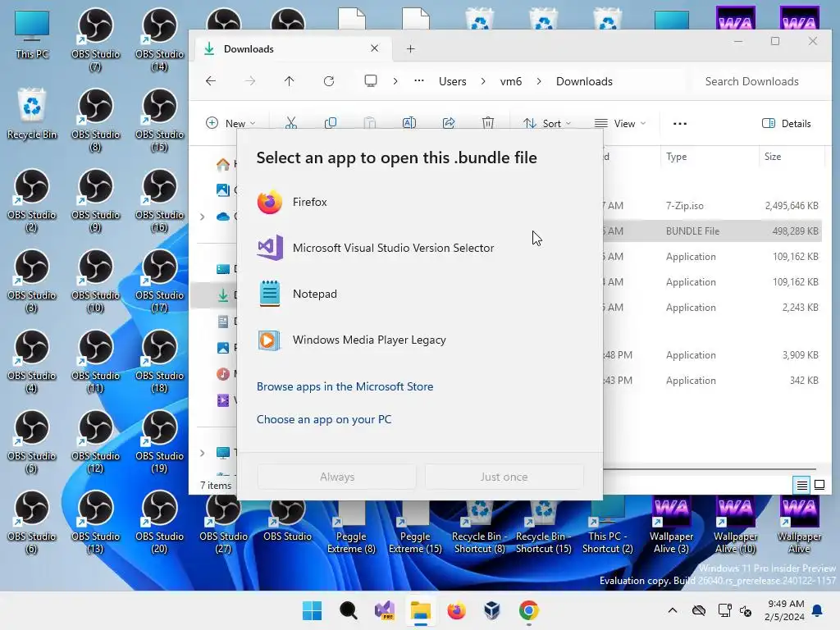Image resolution: width=840 pixels, height=630 pixels.
Task: Open the This PC desktop icon
Action: pyautogui.click(x=32, y=34)
